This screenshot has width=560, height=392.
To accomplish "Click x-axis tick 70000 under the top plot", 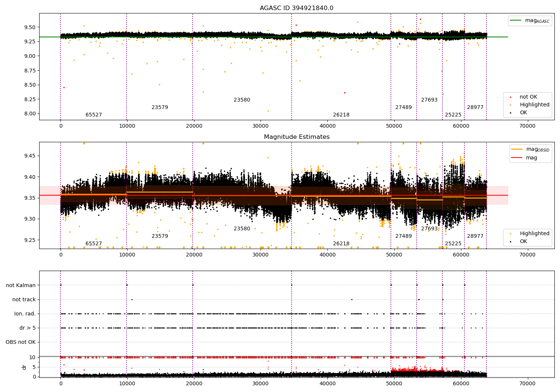I will 528,126.
